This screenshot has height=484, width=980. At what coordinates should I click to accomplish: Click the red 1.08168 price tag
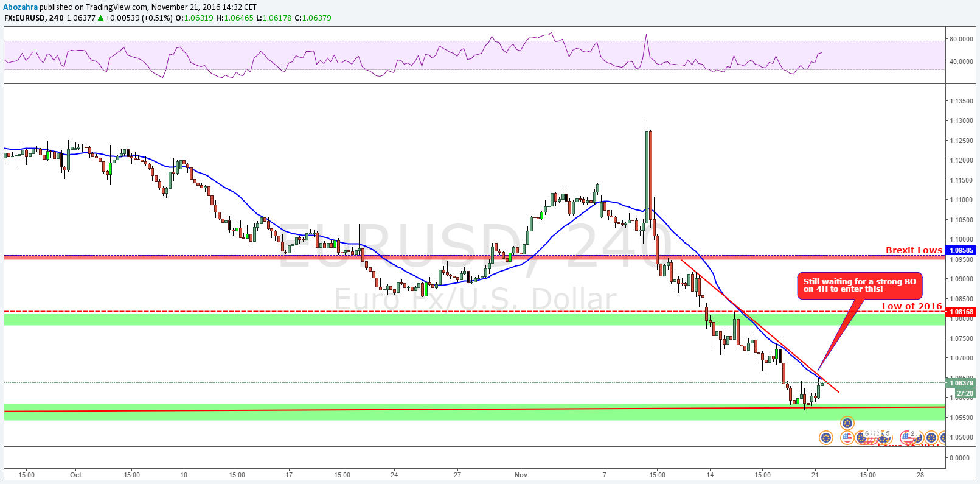click(961, 312)
